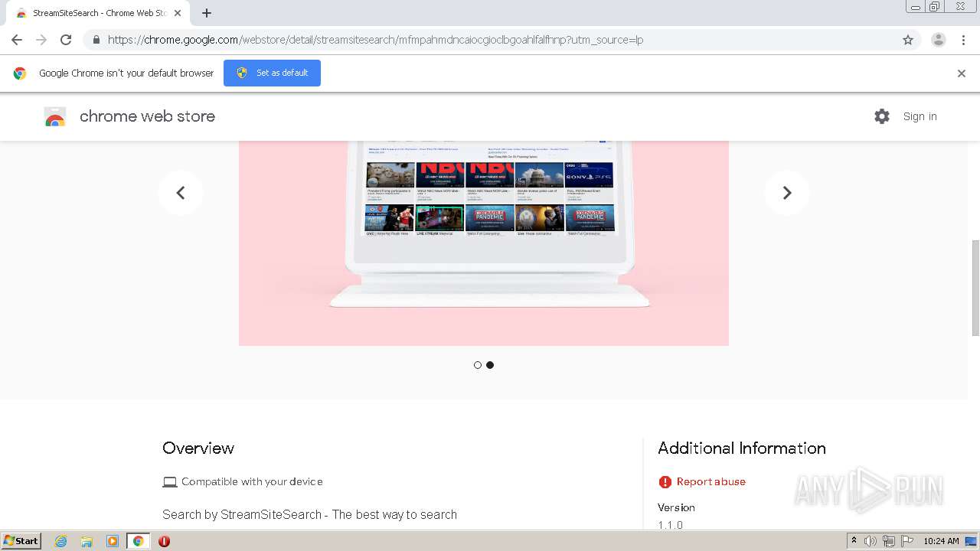Click the Compatible with your device text

tap(252, 481)
